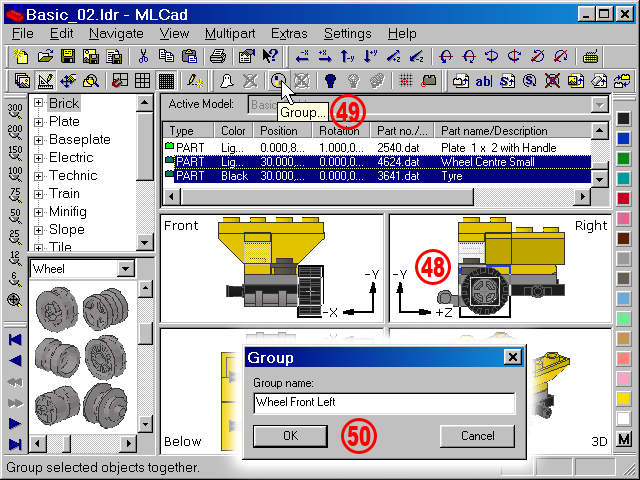The height and width of the screenshot is (480, 640).
Task: Add rotation step circled S icon
Action: [529, 80]
